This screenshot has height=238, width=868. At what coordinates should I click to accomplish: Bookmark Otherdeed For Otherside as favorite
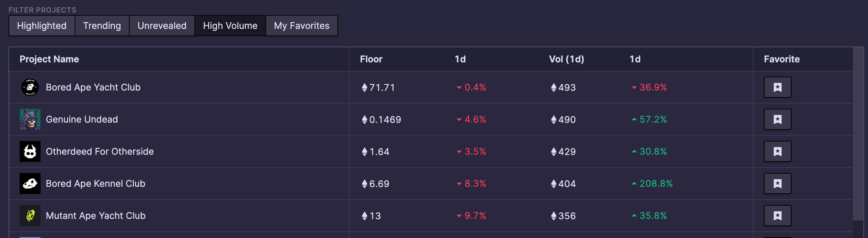pos(777,152)
